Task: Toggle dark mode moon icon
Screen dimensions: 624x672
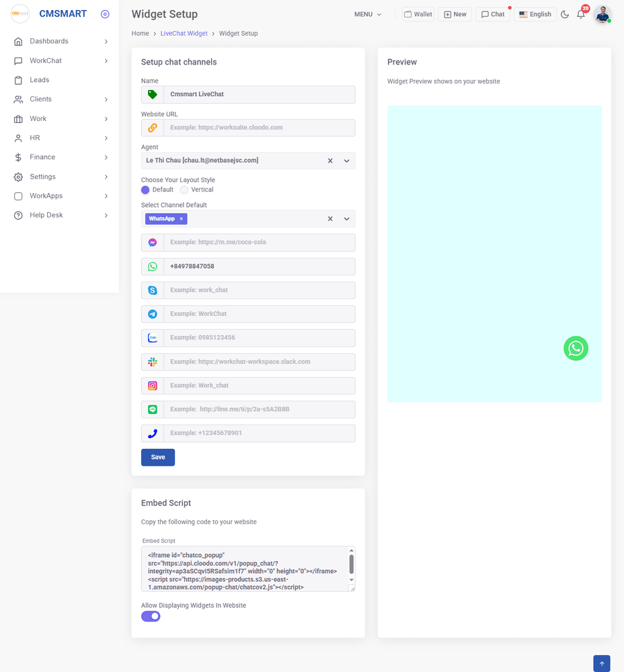Action: [565, 14]
